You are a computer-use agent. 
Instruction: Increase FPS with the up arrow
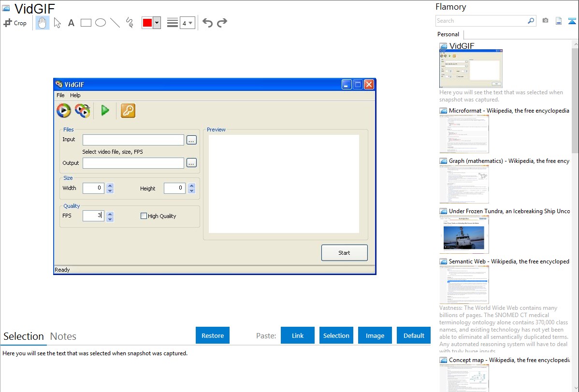110,214
